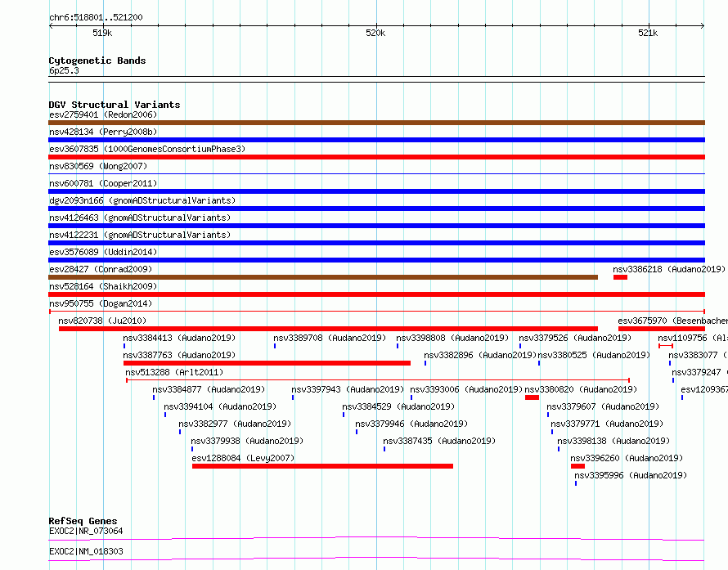The image size is (728, 570).
Task: Select nsv820738 (Ju2010) label
Action: click(x=102, y=321)
